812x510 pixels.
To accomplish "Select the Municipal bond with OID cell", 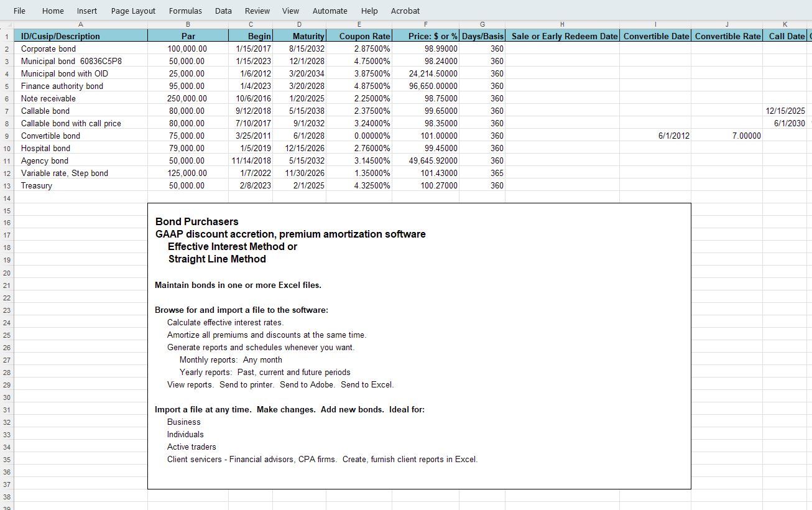I will (x=81, y=73).
